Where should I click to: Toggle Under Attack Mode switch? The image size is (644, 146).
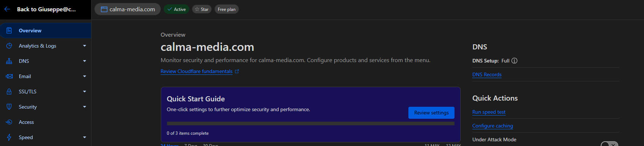[610, 144]
